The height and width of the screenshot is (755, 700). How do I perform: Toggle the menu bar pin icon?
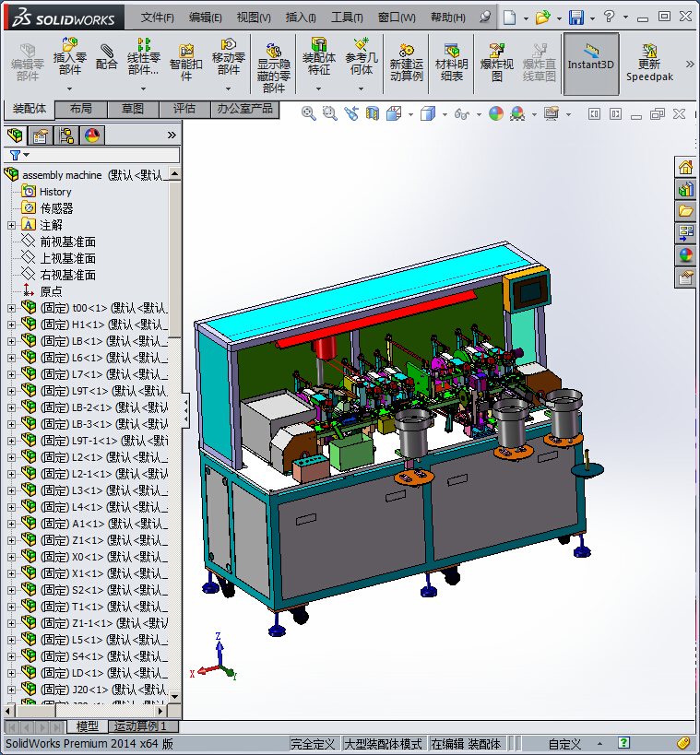[x=485, y=18]
